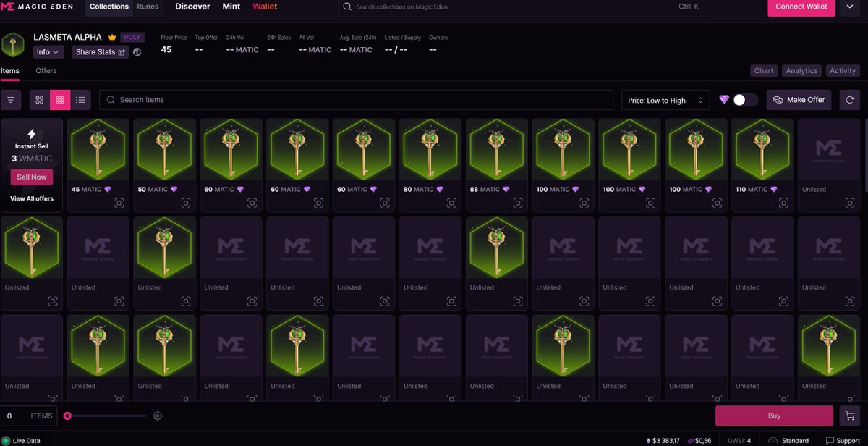
Task: Open the 88 MATIC key thumbnail
Action: pos(497,150)
